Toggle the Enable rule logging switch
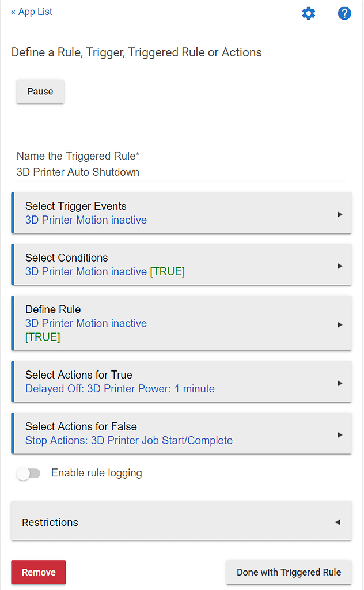This screenshot has width=364, height=590. click(29, 474)
